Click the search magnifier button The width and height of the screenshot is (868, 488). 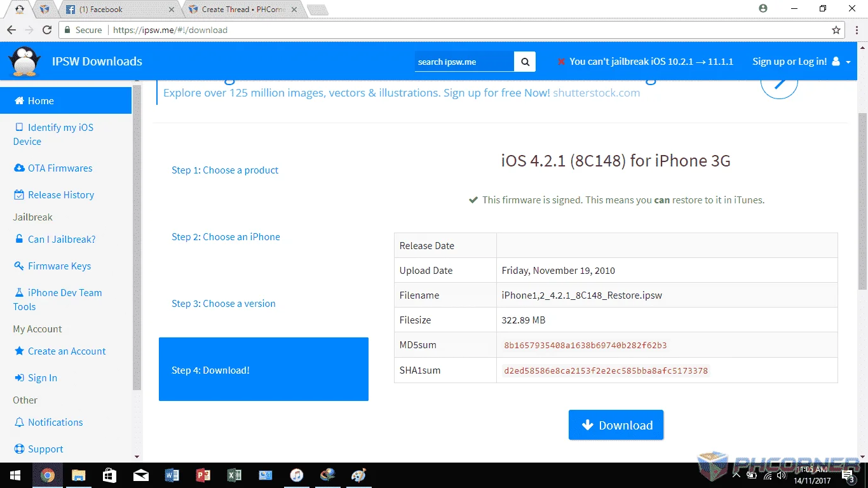click(525, 62)
